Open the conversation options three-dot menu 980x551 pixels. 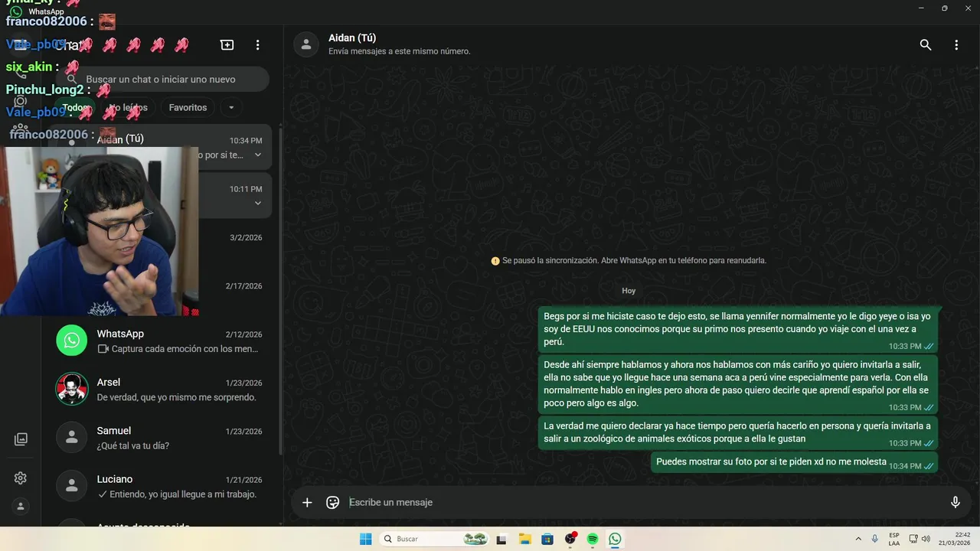click(x=956, y=45)
